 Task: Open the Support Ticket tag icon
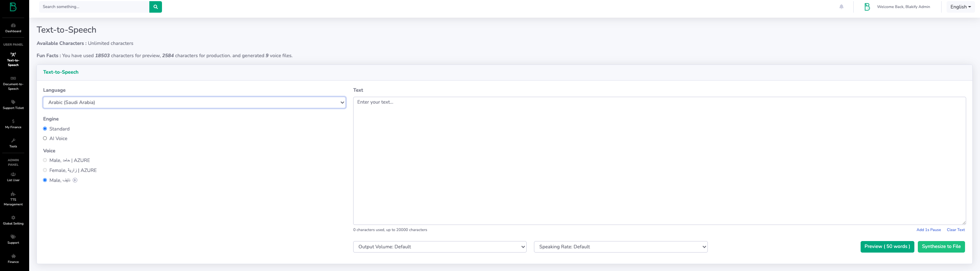[13, 102]
